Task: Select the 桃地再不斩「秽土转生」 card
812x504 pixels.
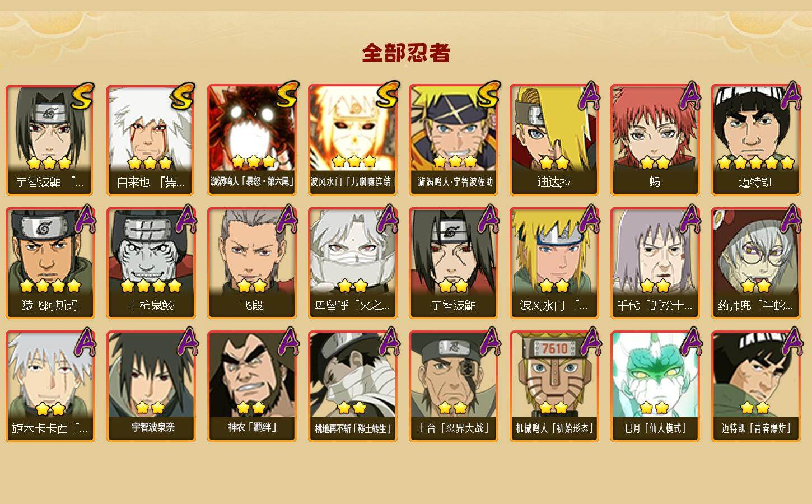Action: pos(352,386)
